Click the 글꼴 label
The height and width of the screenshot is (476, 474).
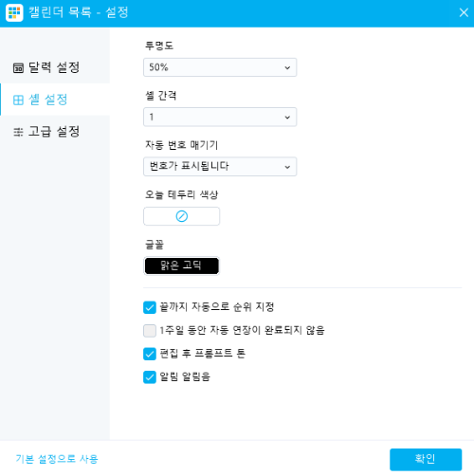[x=155, y=245]
